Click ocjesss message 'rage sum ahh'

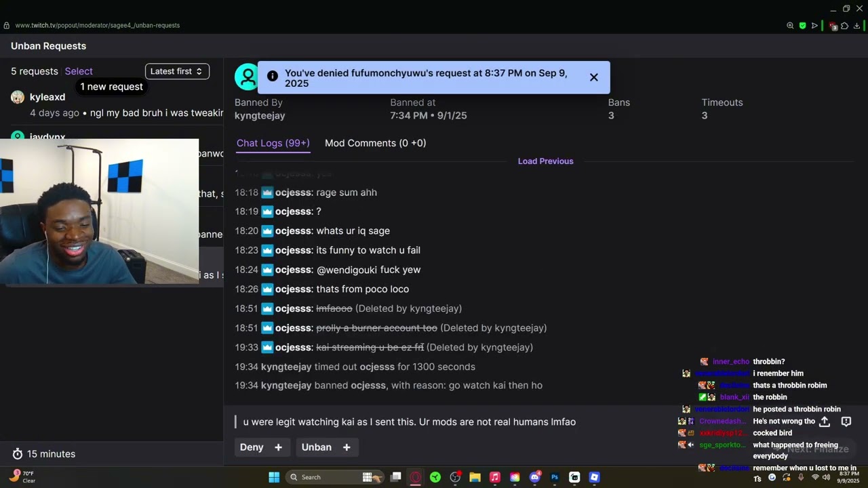(347, 192)
